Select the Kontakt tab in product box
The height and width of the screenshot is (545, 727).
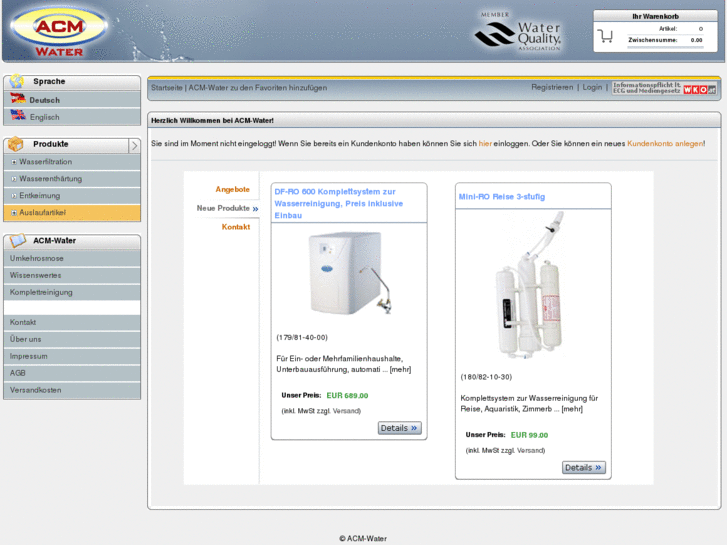[x=236, y=227]
